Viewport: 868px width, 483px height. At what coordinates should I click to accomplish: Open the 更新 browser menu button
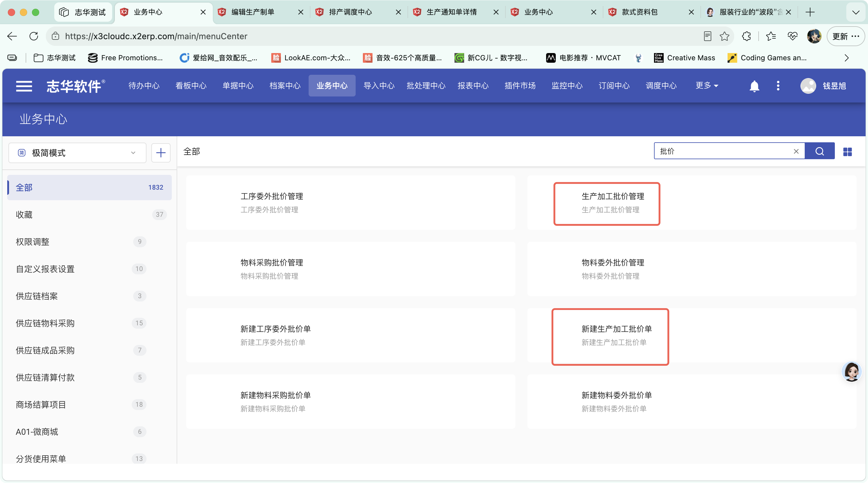coord(845,36)
